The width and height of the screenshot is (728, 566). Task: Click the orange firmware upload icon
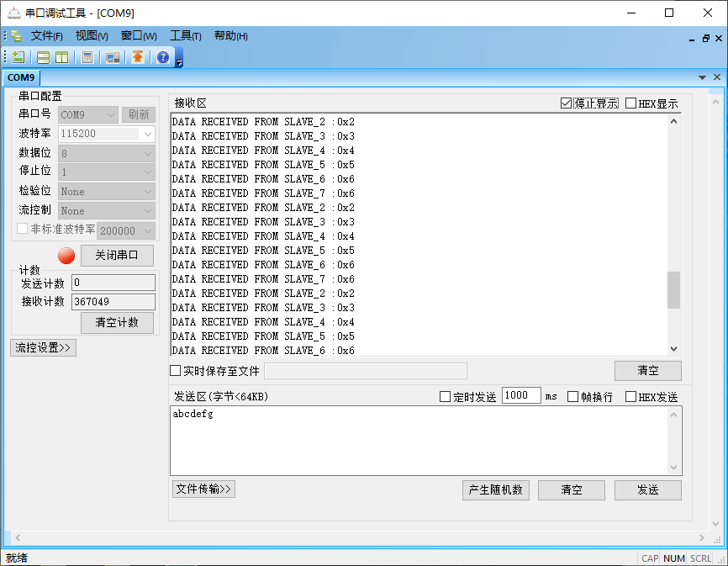click(x=135, y=56)
